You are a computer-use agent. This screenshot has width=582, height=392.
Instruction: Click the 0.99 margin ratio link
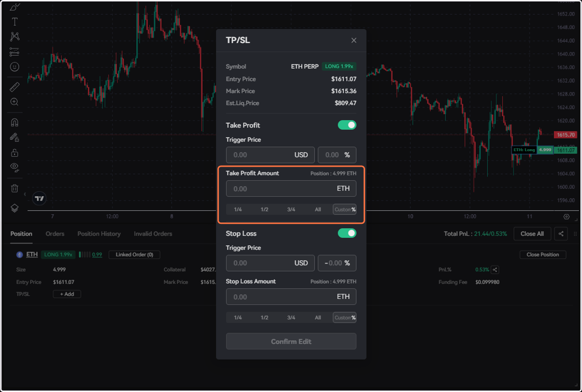point(97,254)
